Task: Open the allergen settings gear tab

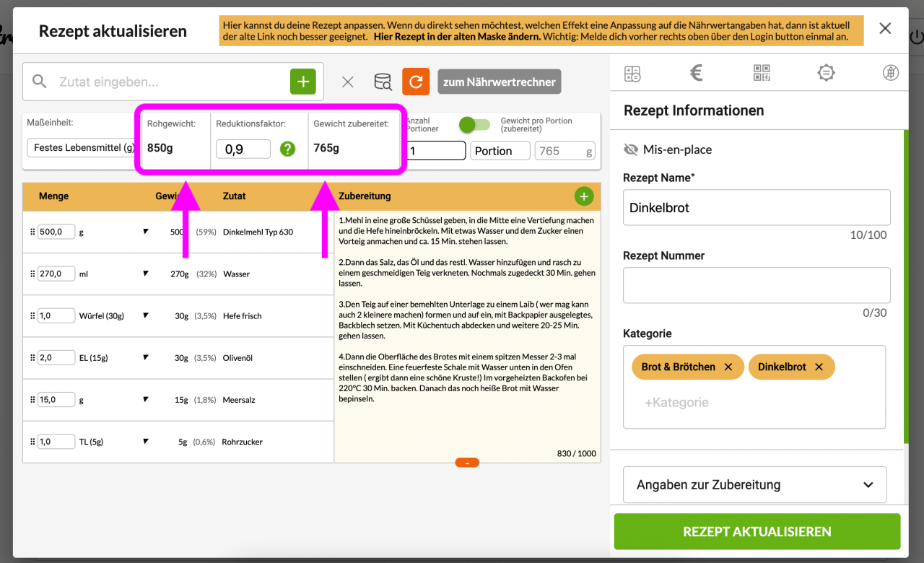Action: [826, 73]
